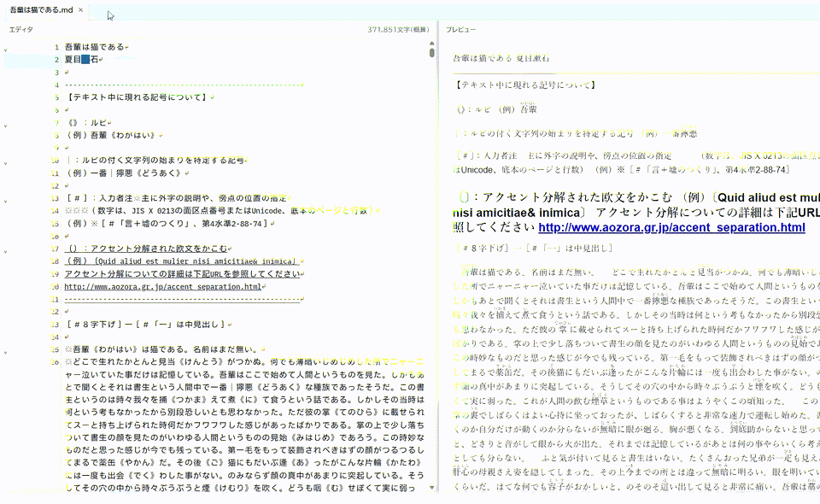Click the 《》：ルビ line in the editor
Screen dimensions: 820x504
(86, 123)
